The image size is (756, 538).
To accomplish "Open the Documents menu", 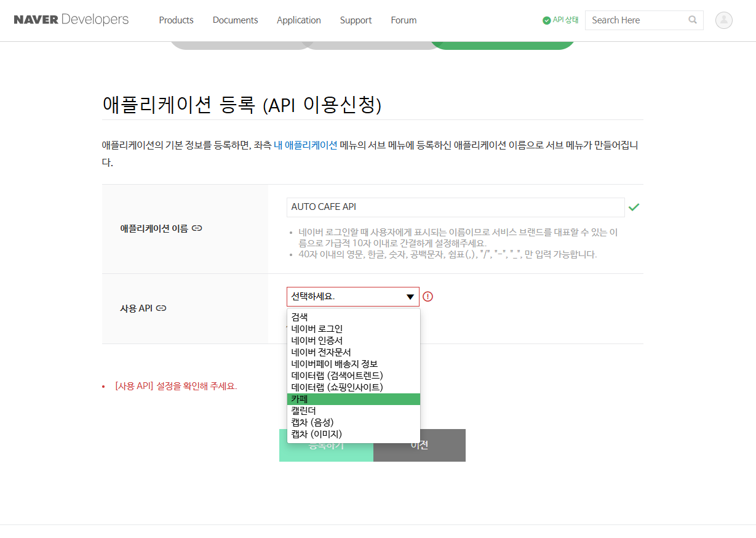I will (235, 20).
